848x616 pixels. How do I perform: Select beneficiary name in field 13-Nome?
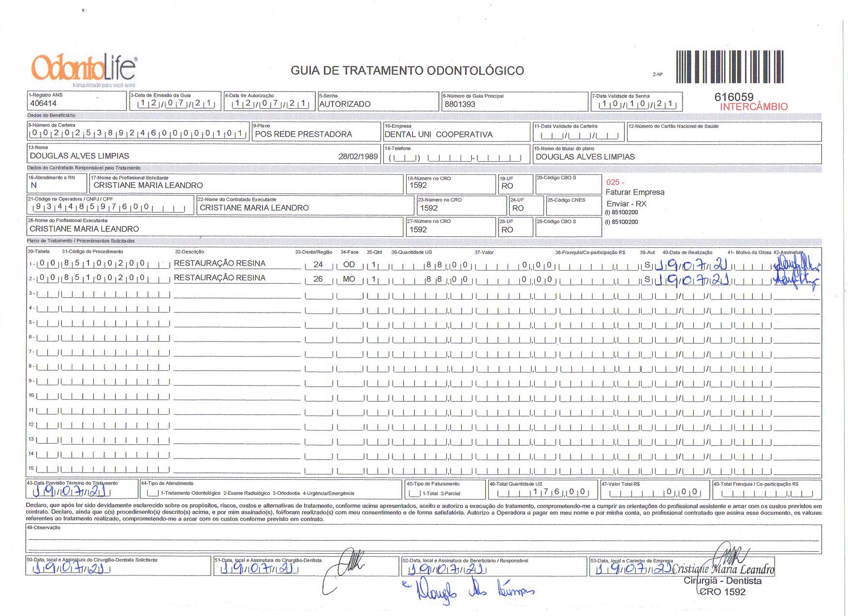click(x=79, y=156)
